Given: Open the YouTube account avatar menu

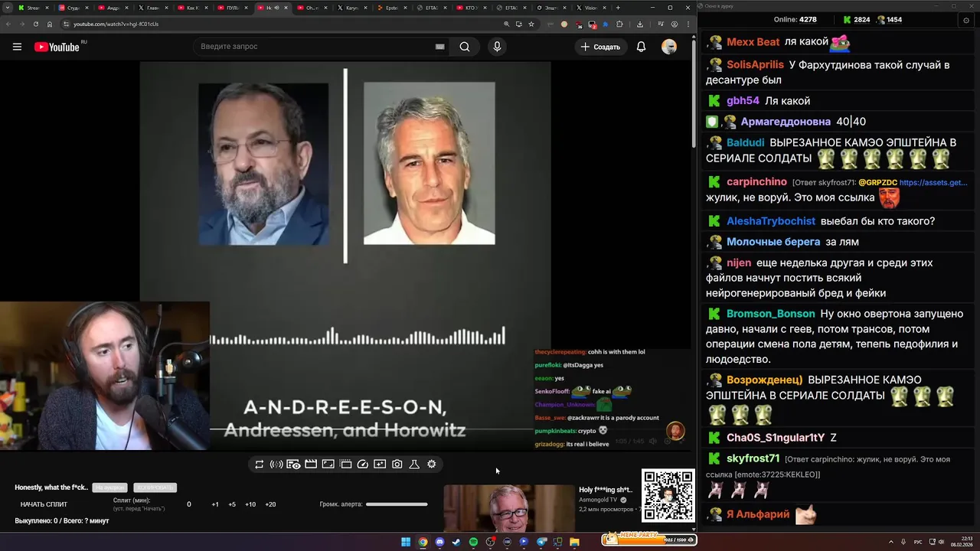Looking at the screenshot, I should point(669,47).
